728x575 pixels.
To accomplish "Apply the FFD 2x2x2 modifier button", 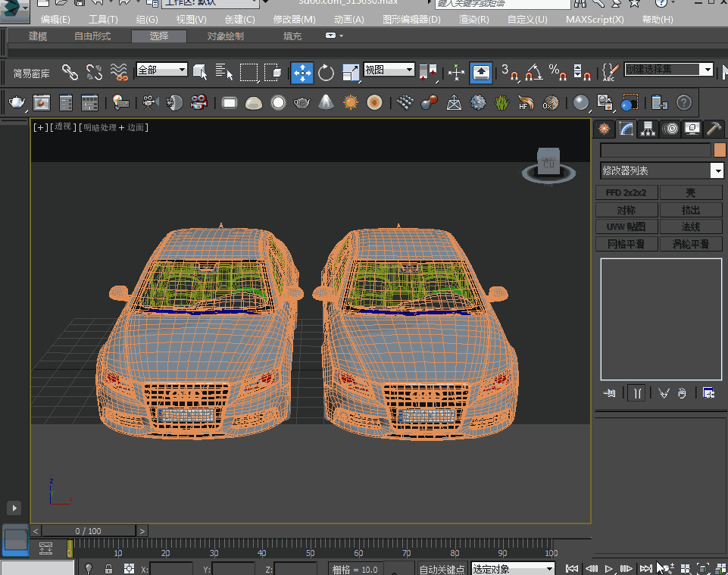I will coord(626,192).
